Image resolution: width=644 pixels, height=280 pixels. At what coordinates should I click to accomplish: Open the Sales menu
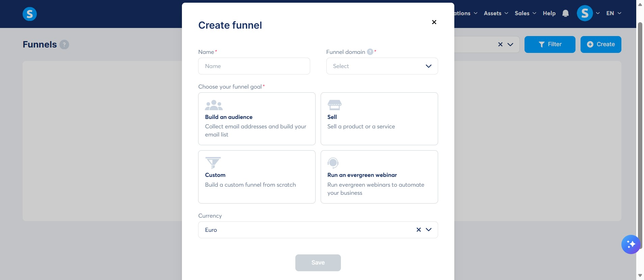525,13
